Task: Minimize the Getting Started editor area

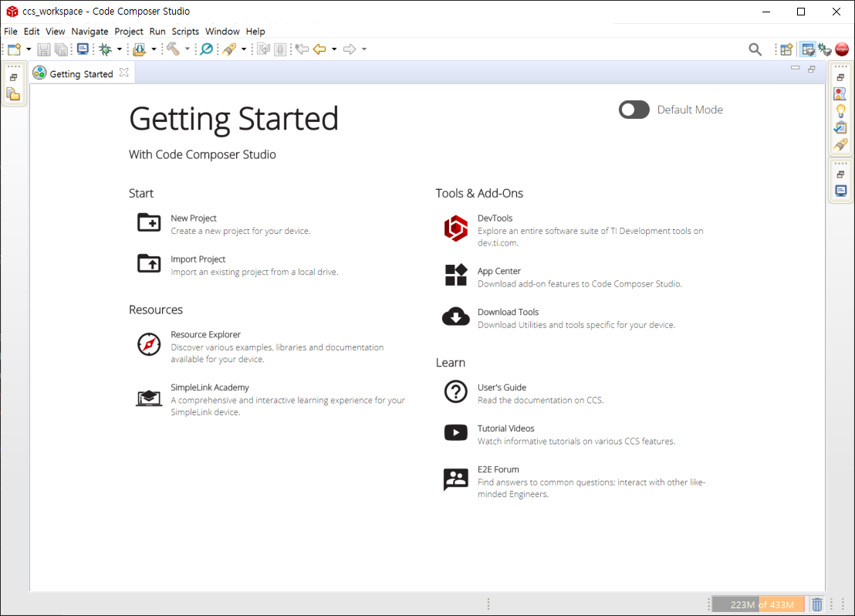Action: coord(795,68)
